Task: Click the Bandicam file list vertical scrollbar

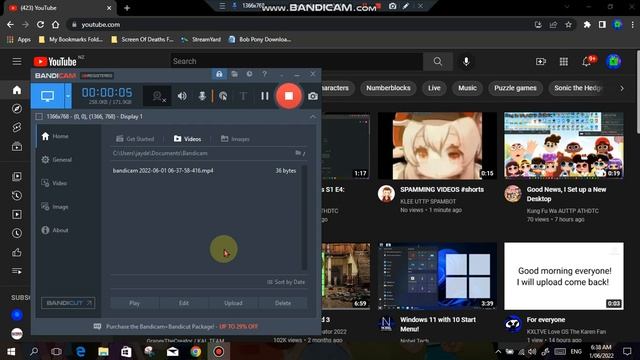Action: coord(304,217)
